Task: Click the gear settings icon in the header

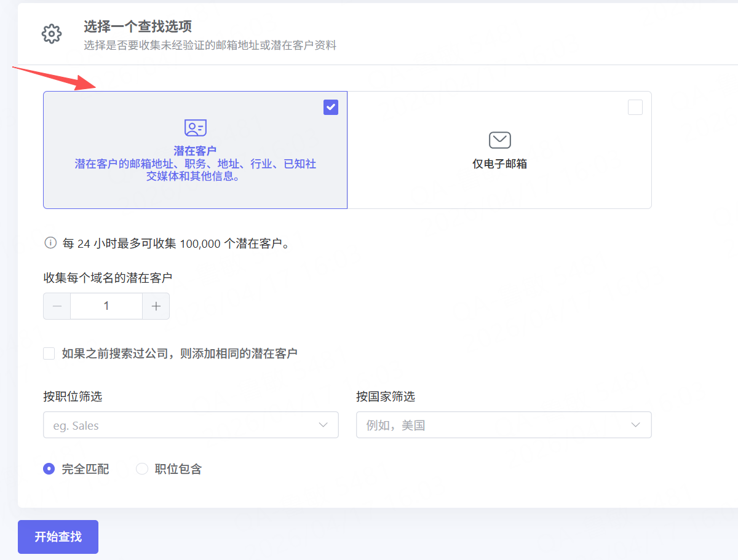Action: point(52,34)
